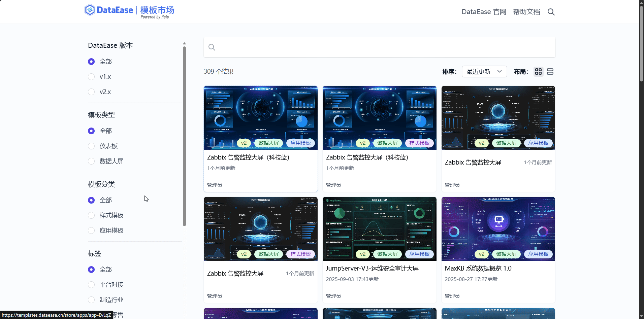Select the v2.x version filter

[91, 92]
